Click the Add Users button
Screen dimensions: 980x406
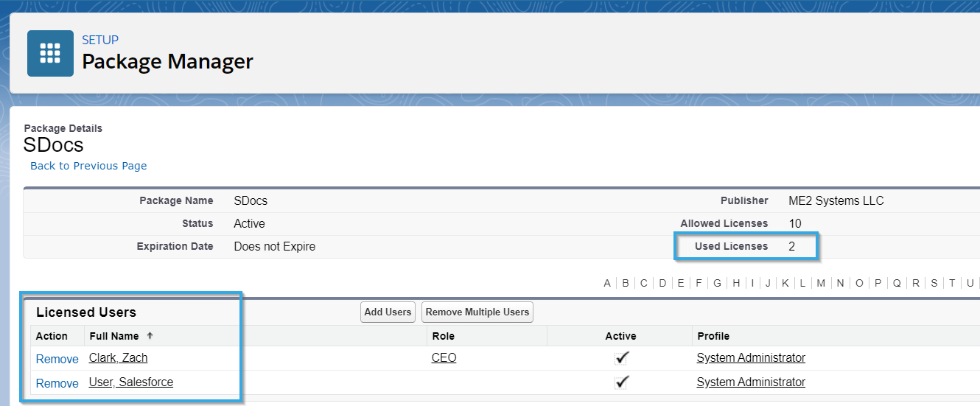(x=388, y=312)
